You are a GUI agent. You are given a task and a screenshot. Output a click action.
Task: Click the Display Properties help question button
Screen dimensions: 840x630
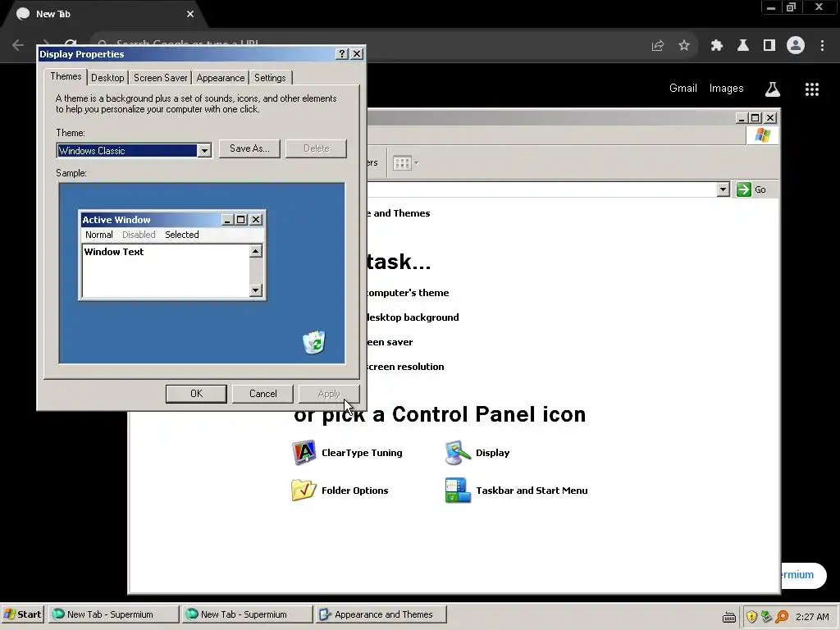[342, 54]
